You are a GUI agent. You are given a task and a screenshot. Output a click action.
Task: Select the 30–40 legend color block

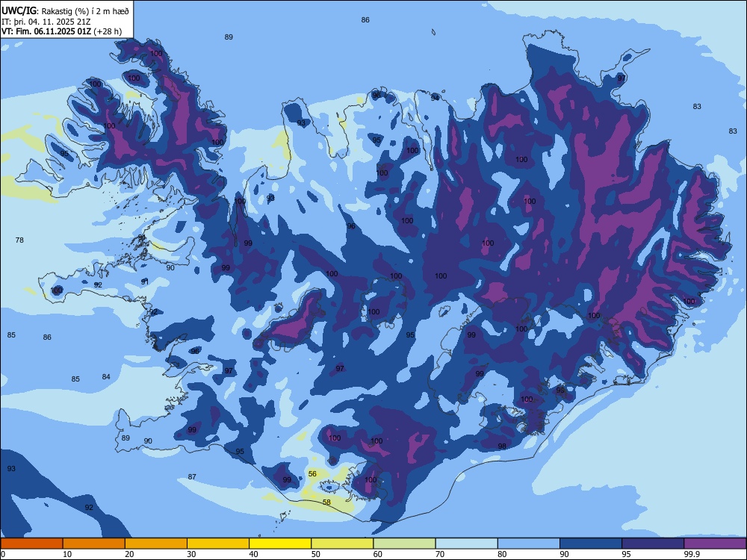tap(218, 544)
